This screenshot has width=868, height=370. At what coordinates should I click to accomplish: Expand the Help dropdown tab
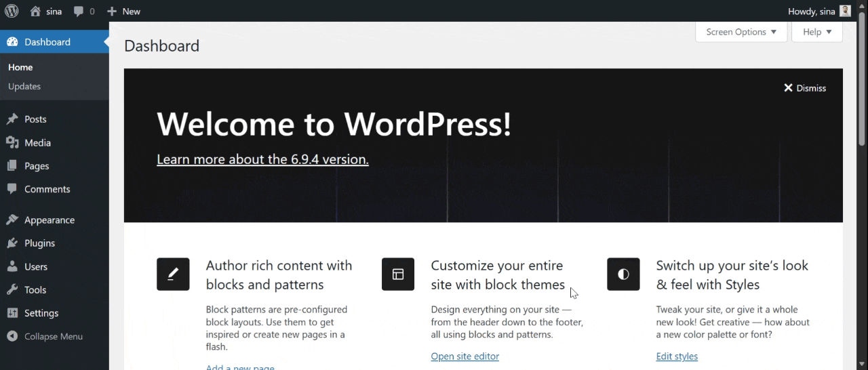(x=816, y=32)
